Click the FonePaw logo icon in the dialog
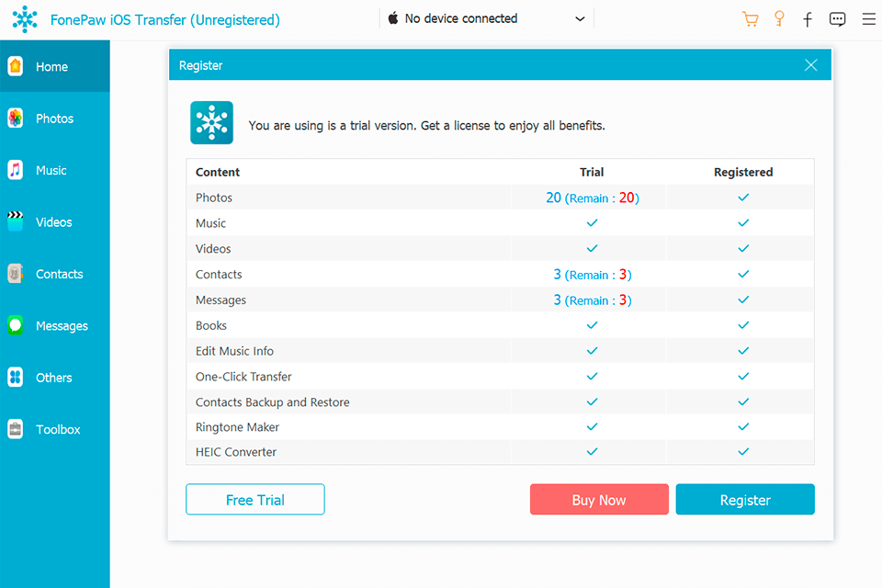 (211, 122)
